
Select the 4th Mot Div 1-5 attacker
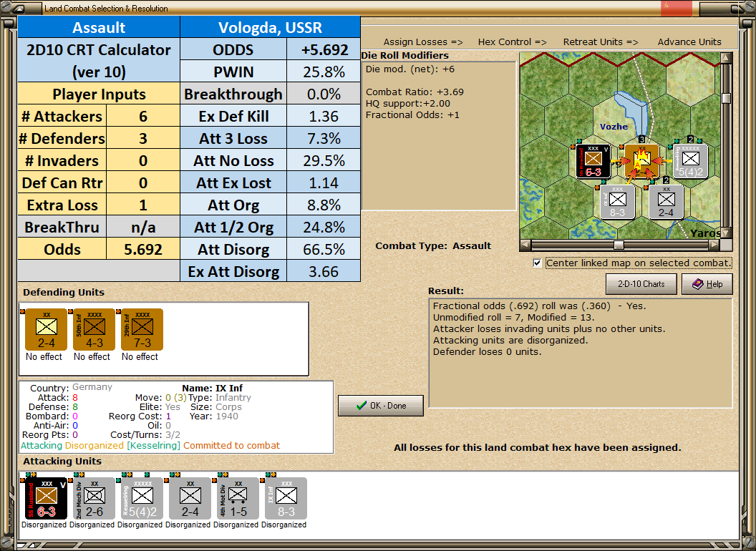coord(238,499)
